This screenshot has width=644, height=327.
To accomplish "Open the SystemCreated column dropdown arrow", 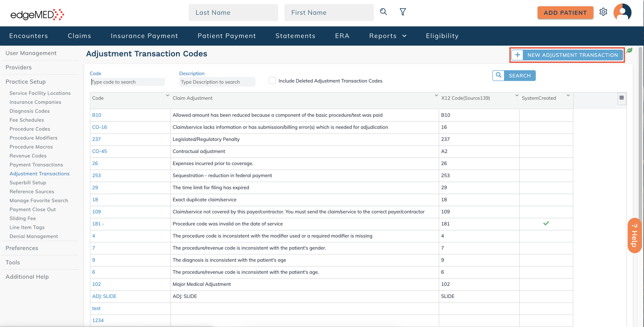I will 568,96.
